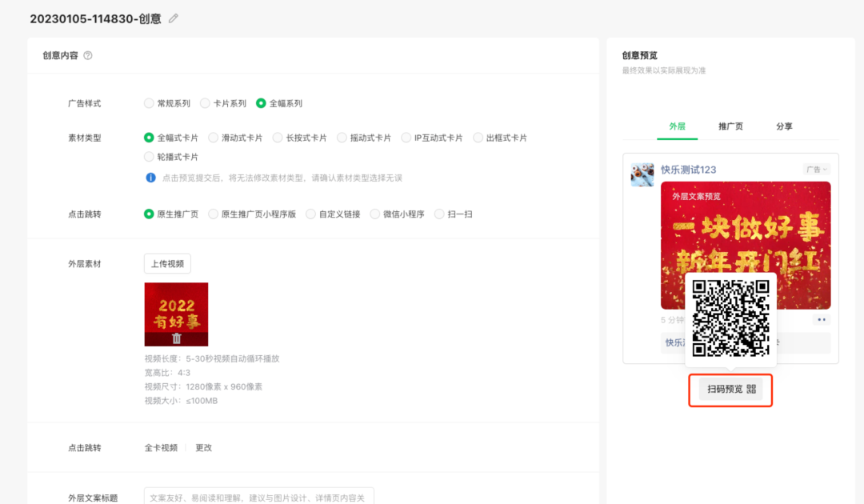This screenshot has height=504, width=864.
Task: Click the 外层文案预览 overlay text
Action: click(x=697, y=197)
